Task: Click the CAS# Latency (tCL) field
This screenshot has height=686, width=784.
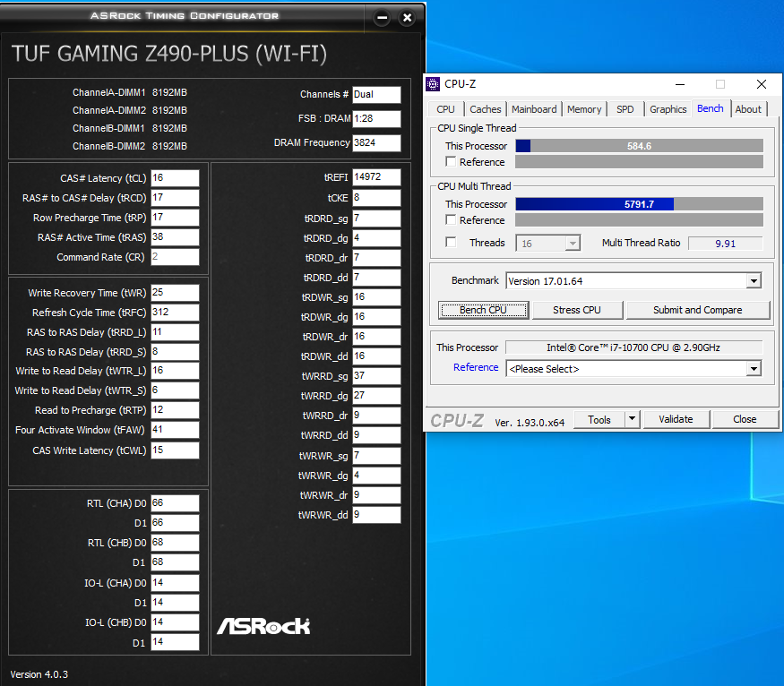Action: [175, 178]
